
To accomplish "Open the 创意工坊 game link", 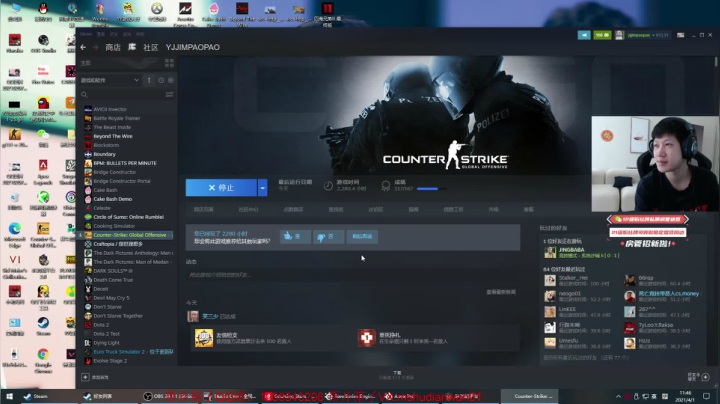I will tap(453, 209).
